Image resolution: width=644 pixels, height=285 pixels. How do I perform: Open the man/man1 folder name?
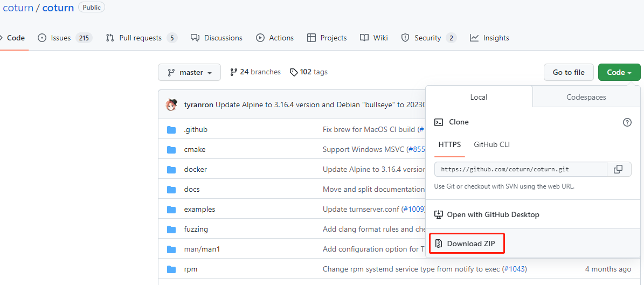point(202,249)
